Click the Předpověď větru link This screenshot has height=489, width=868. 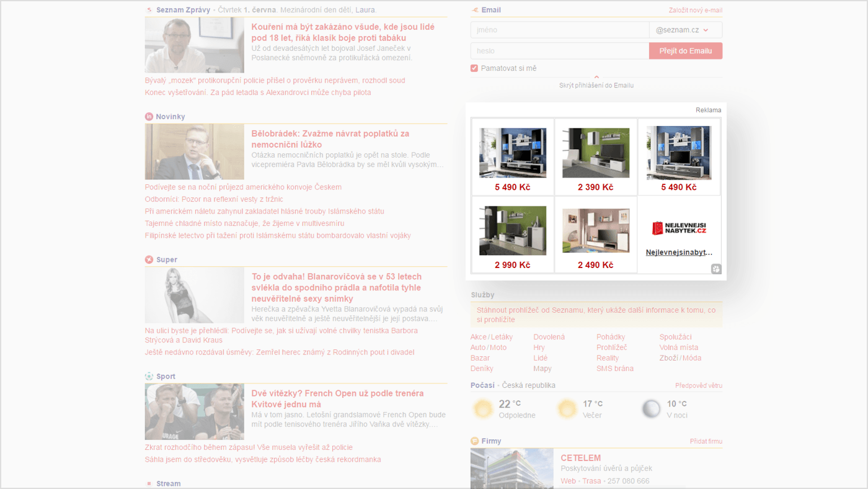[x=699, y=386]
